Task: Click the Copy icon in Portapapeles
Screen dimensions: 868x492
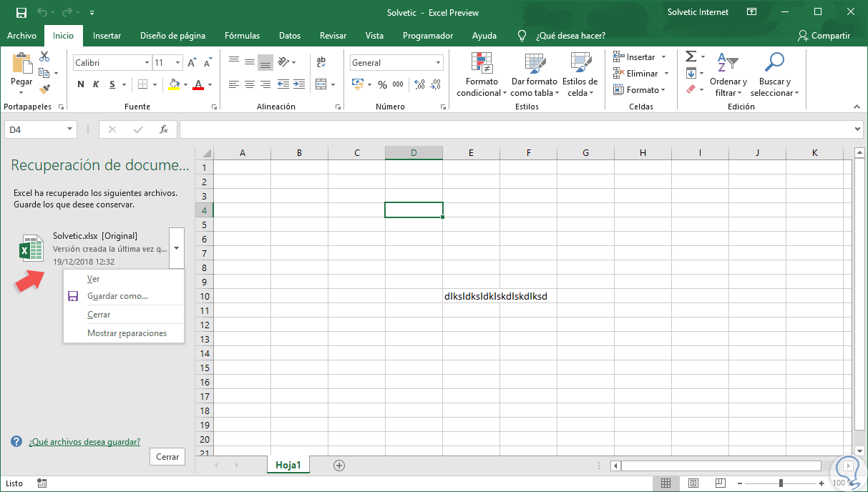Action: 44,73
